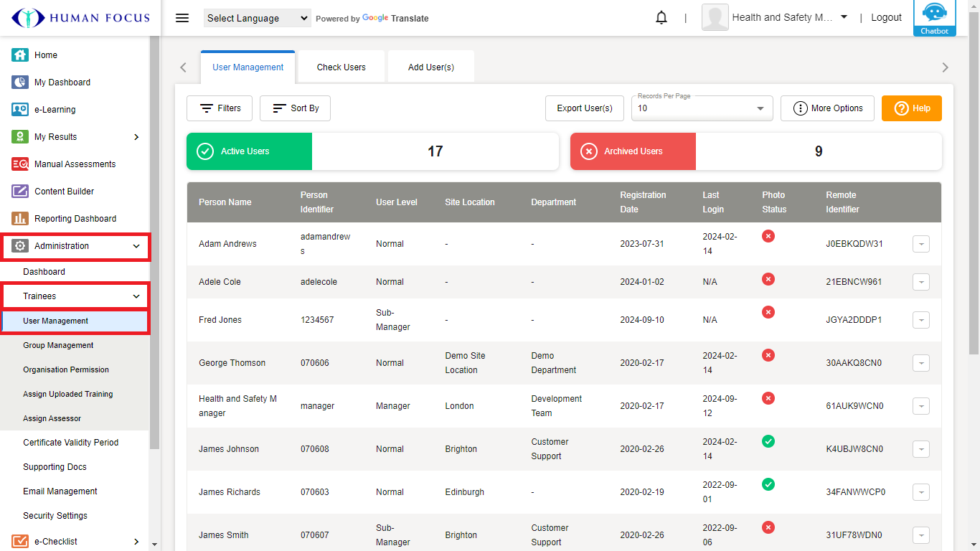The width and height of the screenshot is (980, 551).
Task: Open the Records Per Page dropdown
Action: [701, 108]
